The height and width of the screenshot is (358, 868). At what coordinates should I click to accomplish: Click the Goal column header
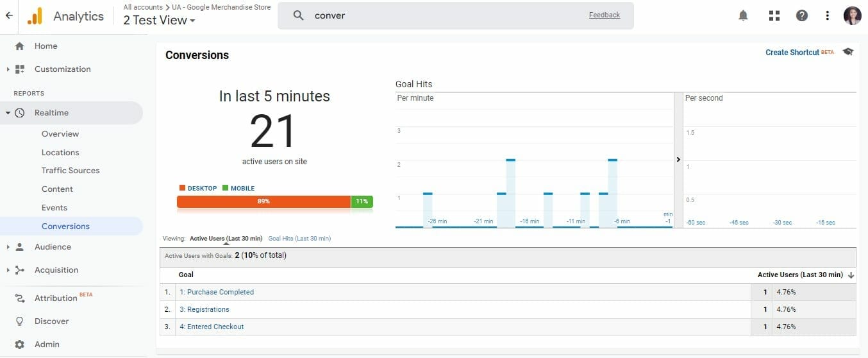[186, 275]
